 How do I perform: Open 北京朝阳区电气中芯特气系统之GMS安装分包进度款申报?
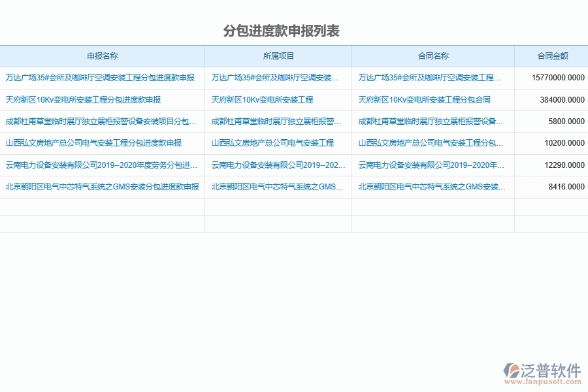(x=100, y=186)
